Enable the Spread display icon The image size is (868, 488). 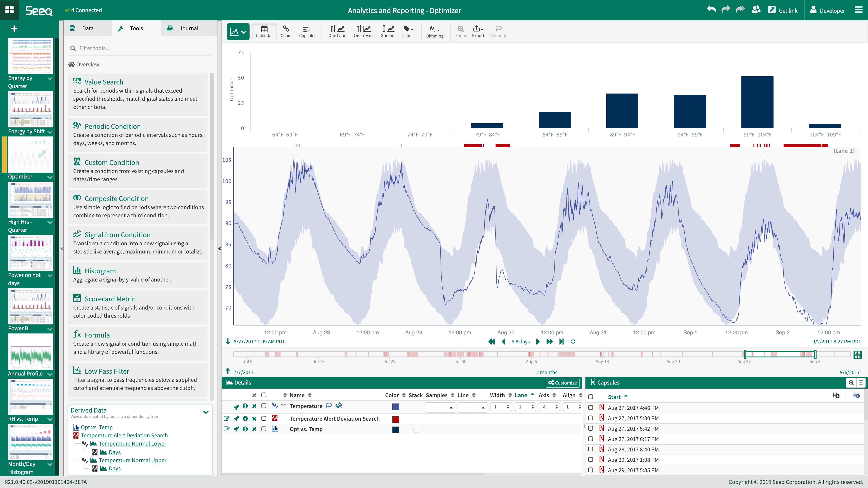point(388,31)
